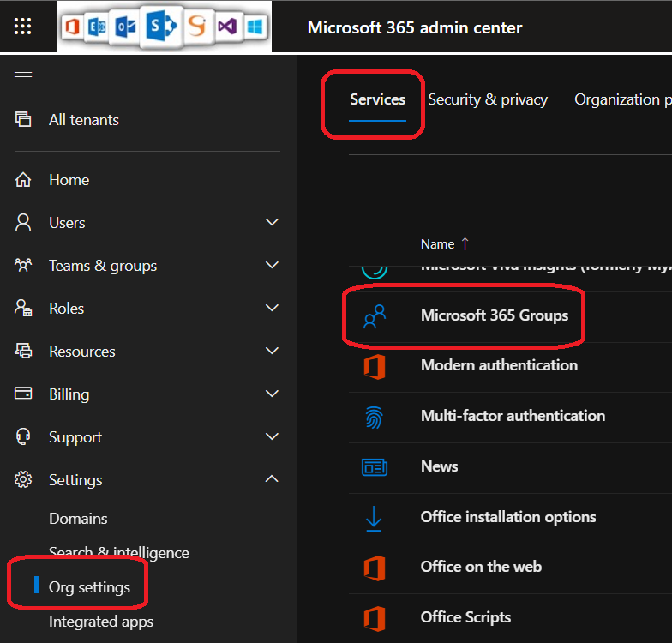Click the Office Scripts icon

pyautogui.click(x=375, y=618)
